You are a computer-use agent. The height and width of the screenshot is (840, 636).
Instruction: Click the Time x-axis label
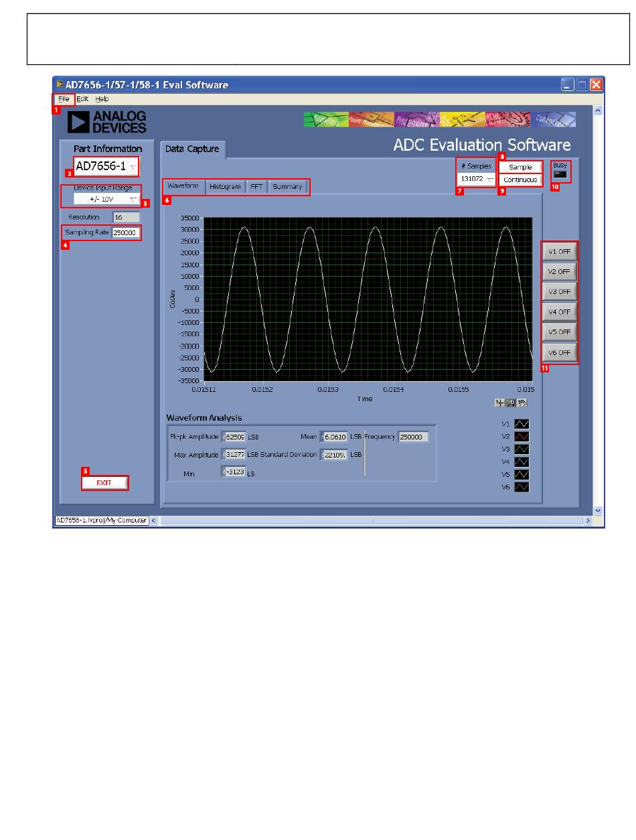(x=365, y=399)
